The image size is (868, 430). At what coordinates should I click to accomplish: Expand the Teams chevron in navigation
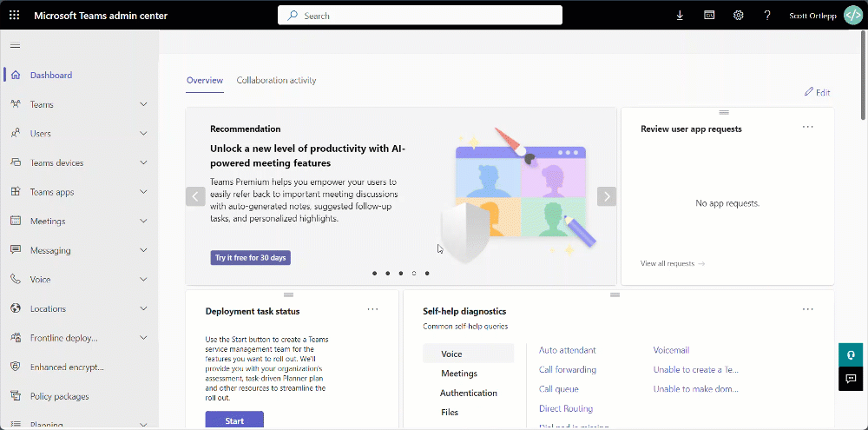coord(143,104)
